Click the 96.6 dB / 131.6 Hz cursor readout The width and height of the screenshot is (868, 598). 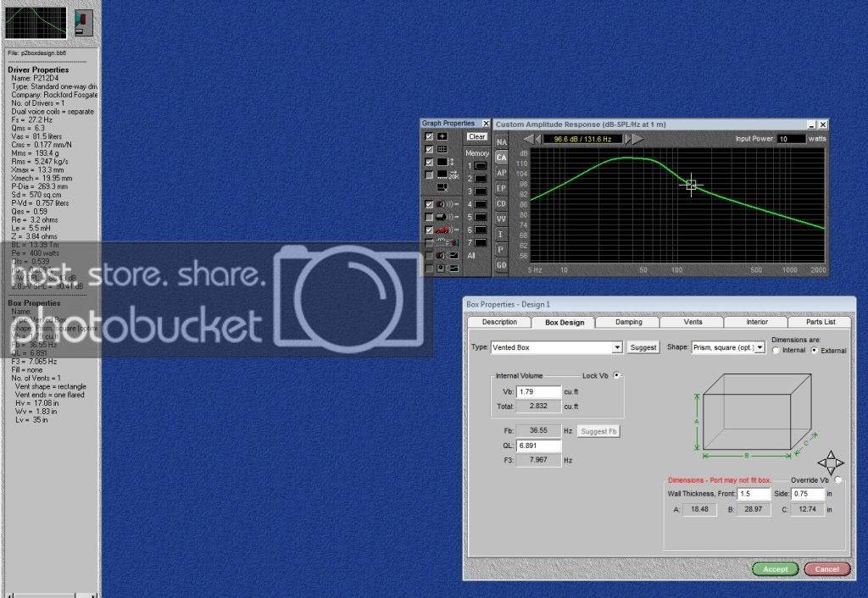tap(582, 139)
